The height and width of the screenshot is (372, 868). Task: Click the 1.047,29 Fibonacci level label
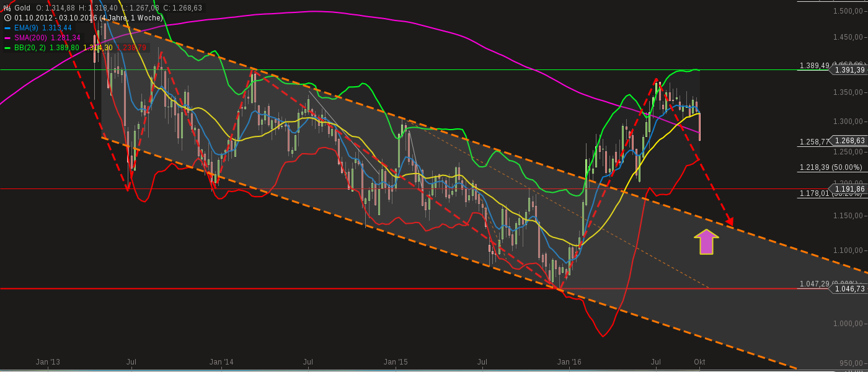click(814, 284)
